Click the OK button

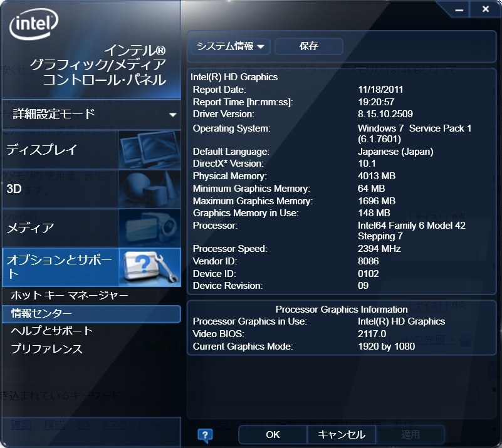click(273, 435)
